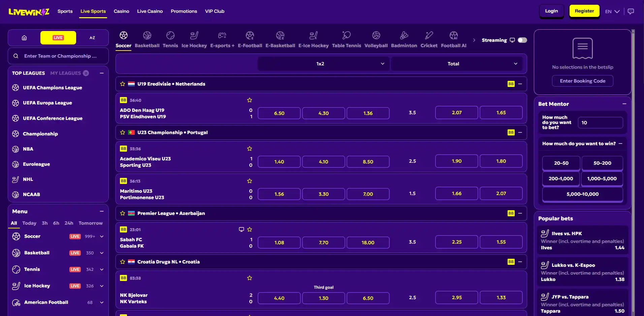Select the E-Football icon
This screenshot has width=644, height=316.
250,35
